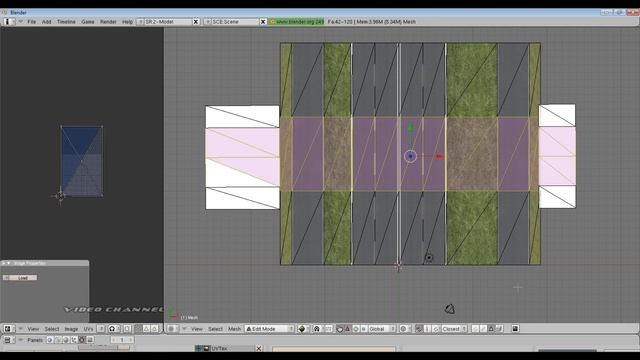The height and width of the screenshot is (360, 640).
Task: Open the Closest snap target dropdown
Action: click(454, 329)
